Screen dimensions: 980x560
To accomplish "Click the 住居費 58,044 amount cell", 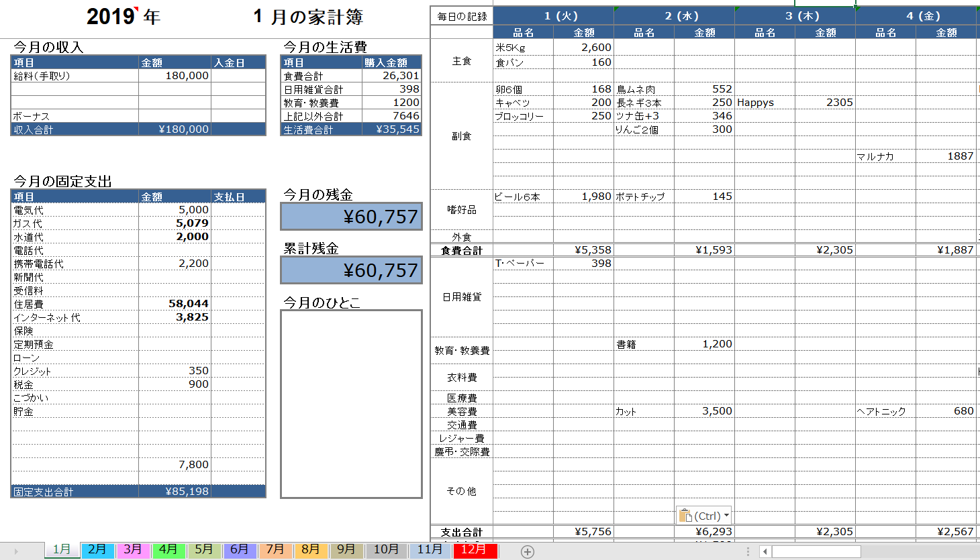I will (x=175, y=304).
